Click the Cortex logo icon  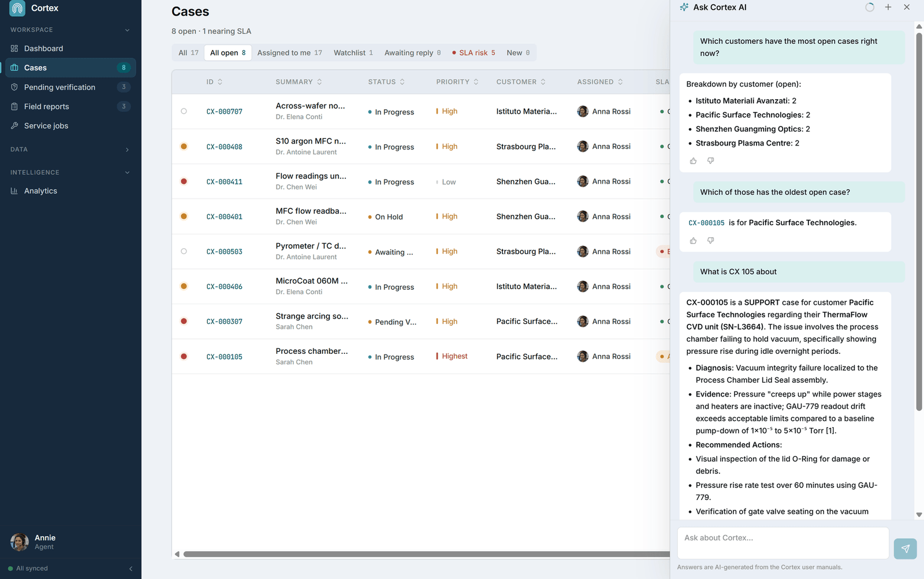[17, 8]
